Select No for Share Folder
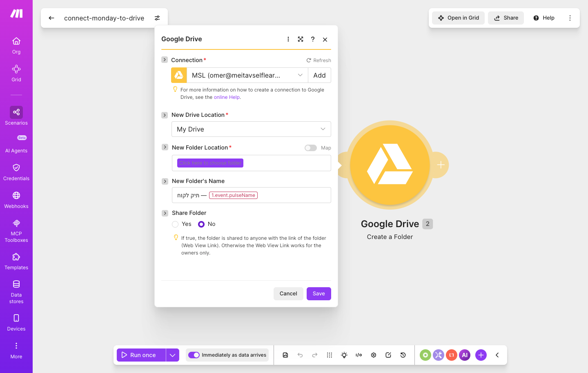Screen dimensions: 588x373 pyautogui.click(x=201, y=224)
